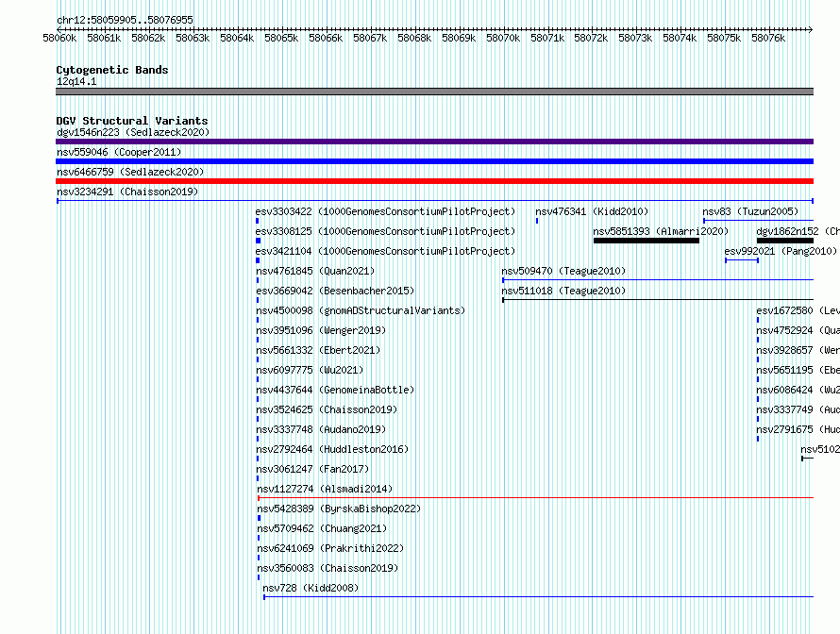Open variant nsv3234291 (Chaisson2019)
The width and height of the screenshot is (840, 634).
coord(127,192)
